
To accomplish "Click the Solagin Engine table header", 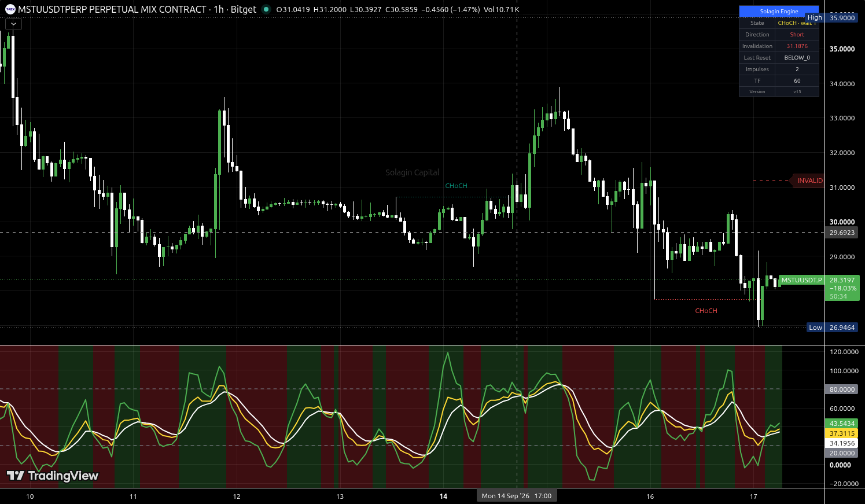I will click(x=779, y=12).
